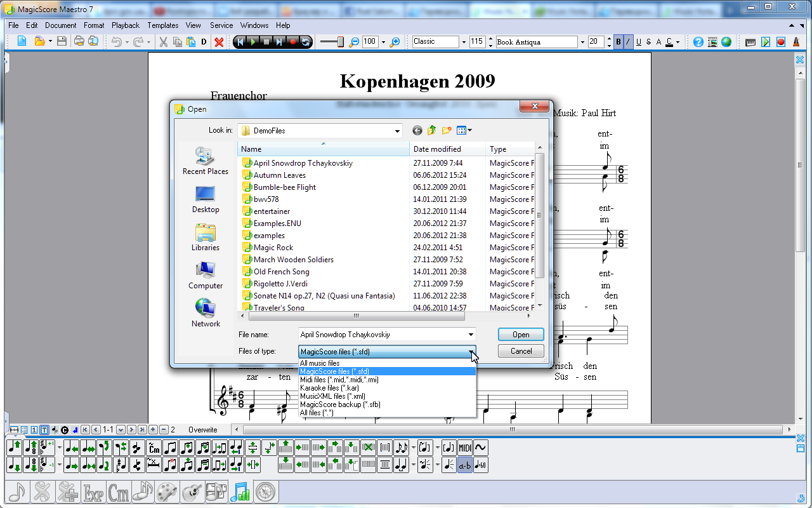Open the File menu
Viewport: 812px width, 508px height.
coord(13,25)
